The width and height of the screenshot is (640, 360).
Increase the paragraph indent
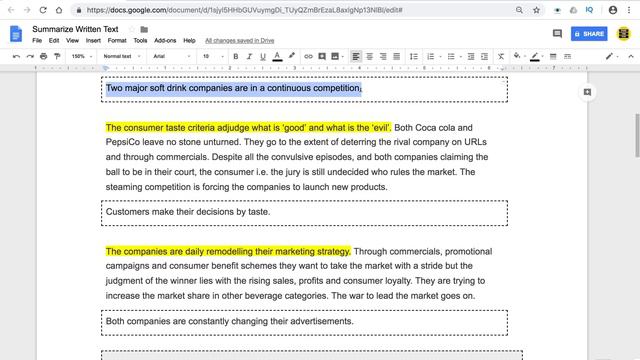tap(484, 56)
